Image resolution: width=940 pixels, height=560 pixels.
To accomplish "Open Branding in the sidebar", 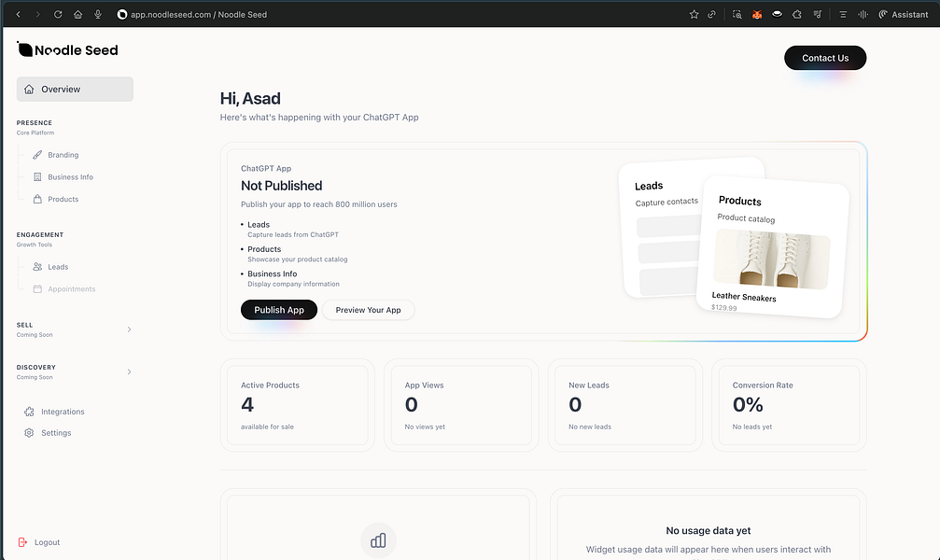I will click(x=63, y=155).
